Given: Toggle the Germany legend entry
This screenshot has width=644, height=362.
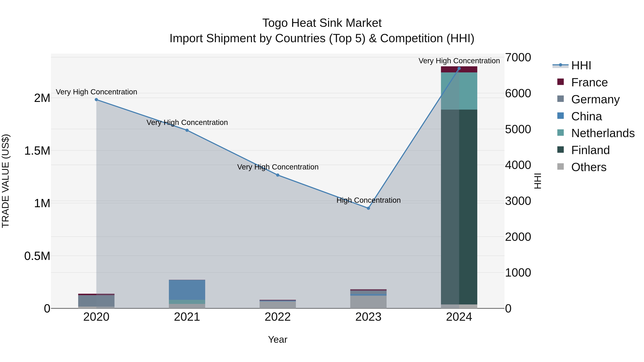Looking at the screenshot, I should pos(589,99).
